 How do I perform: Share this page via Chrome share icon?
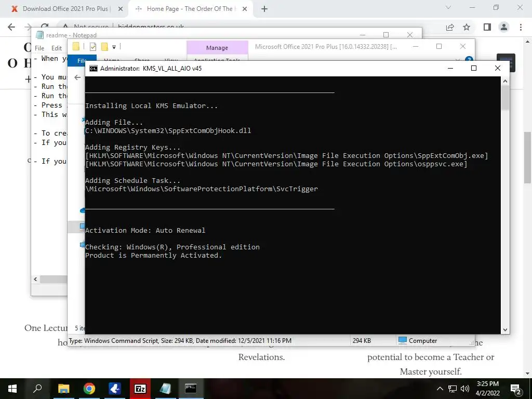450,27
